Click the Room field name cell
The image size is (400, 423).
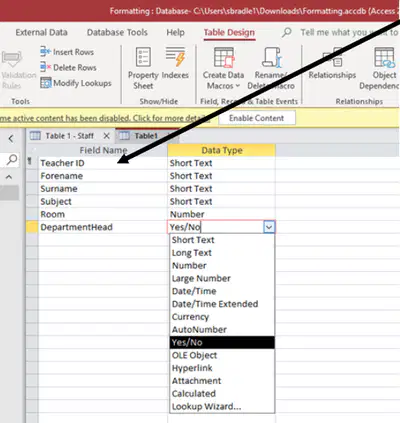point(103,214)
